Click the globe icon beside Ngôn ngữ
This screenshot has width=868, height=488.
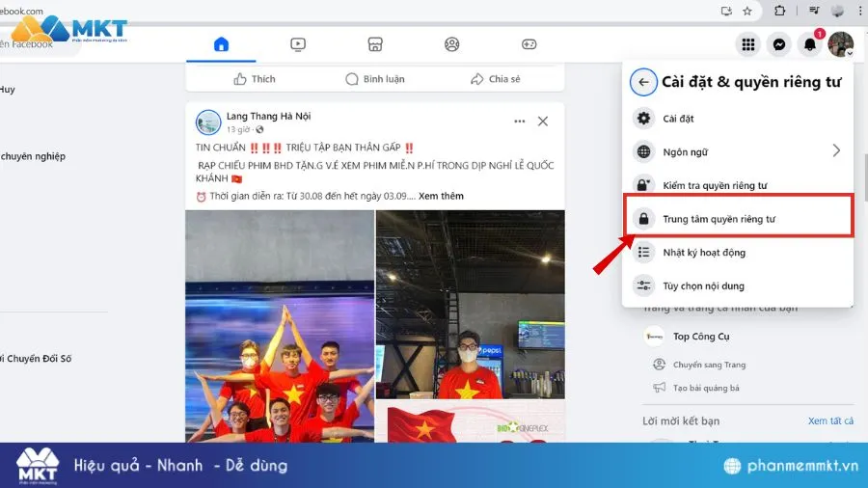(x=643, y=151)
